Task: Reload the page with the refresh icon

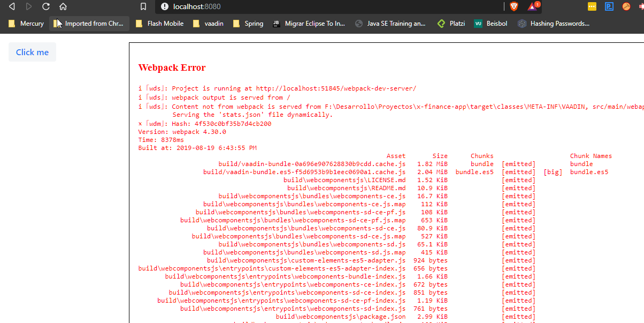Action: pyautogui.click(x=46, y=6)
